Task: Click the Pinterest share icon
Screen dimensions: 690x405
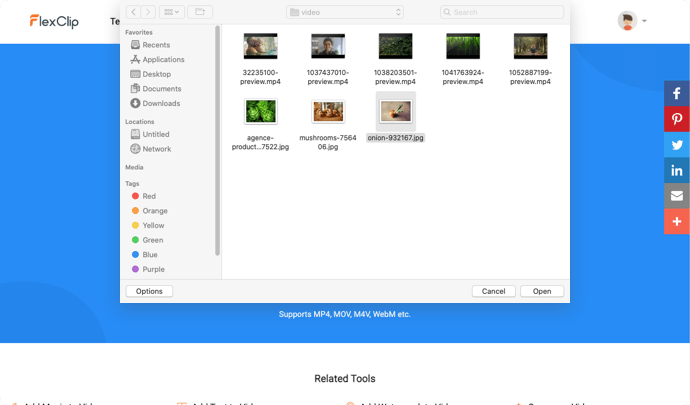Action: (x=677, y=119)
